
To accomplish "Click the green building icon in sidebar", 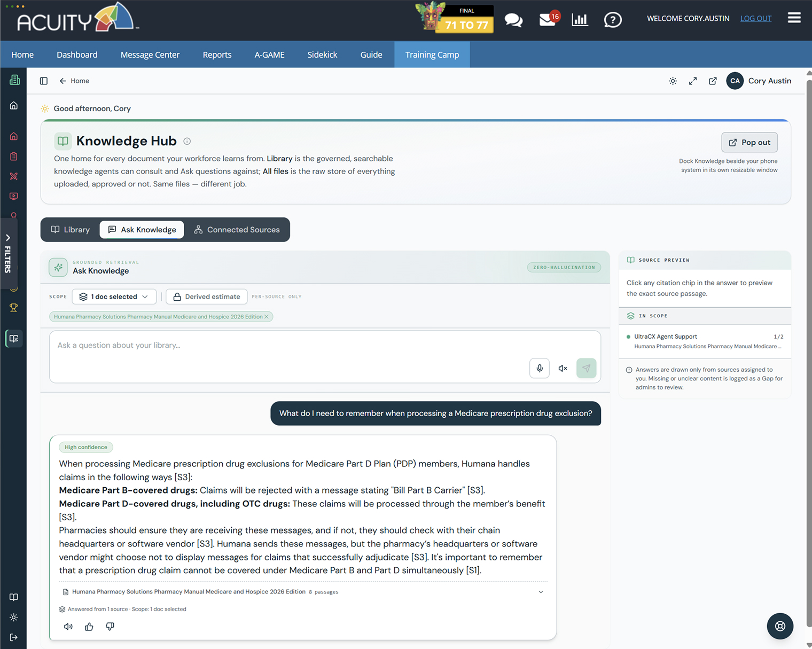I will click(x=14, y=80).
